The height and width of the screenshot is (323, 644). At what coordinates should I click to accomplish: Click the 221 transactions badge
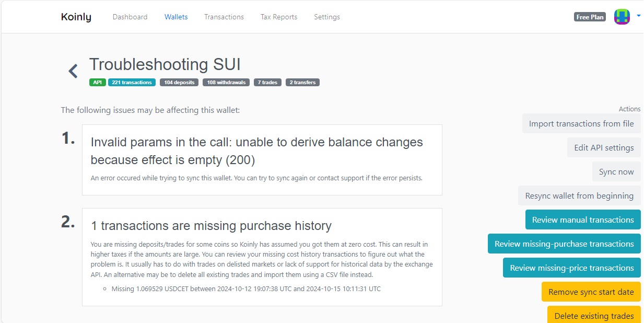coord(132,82)
